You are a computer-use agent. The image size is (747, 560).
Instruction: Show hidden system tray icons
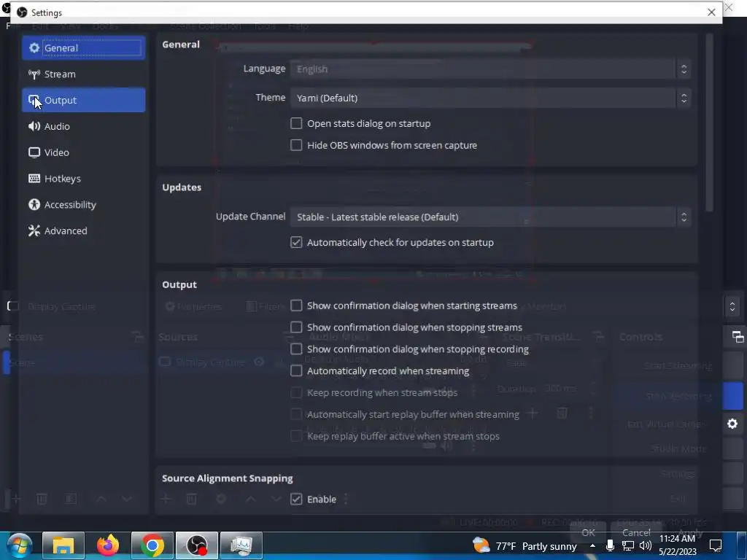click(592, 545)
